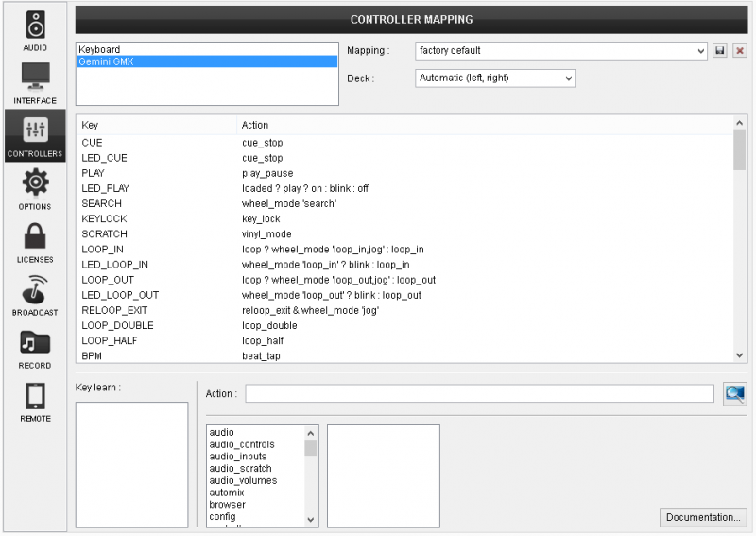Image resolution: width=756 pixels, height=536 pixels.
Task: Open the Record settings section
Action: (x=35, y=348)
